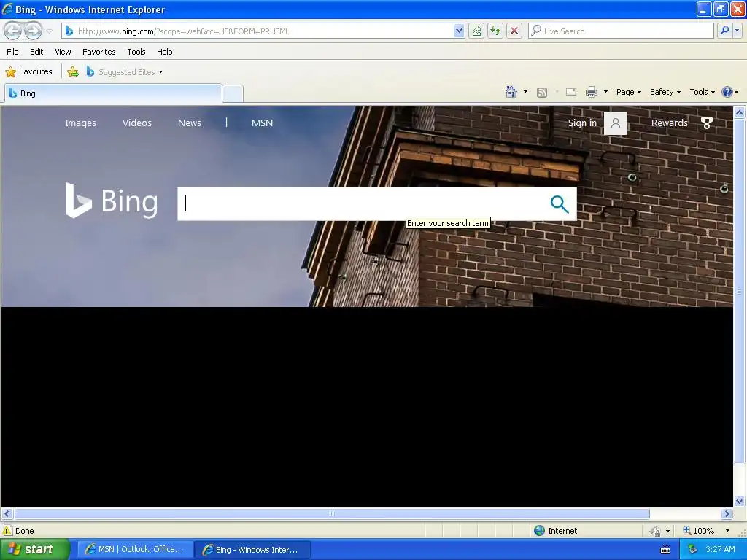Click the user avatar icon
This screenshot has width=747, height=560.
point(616,123)
